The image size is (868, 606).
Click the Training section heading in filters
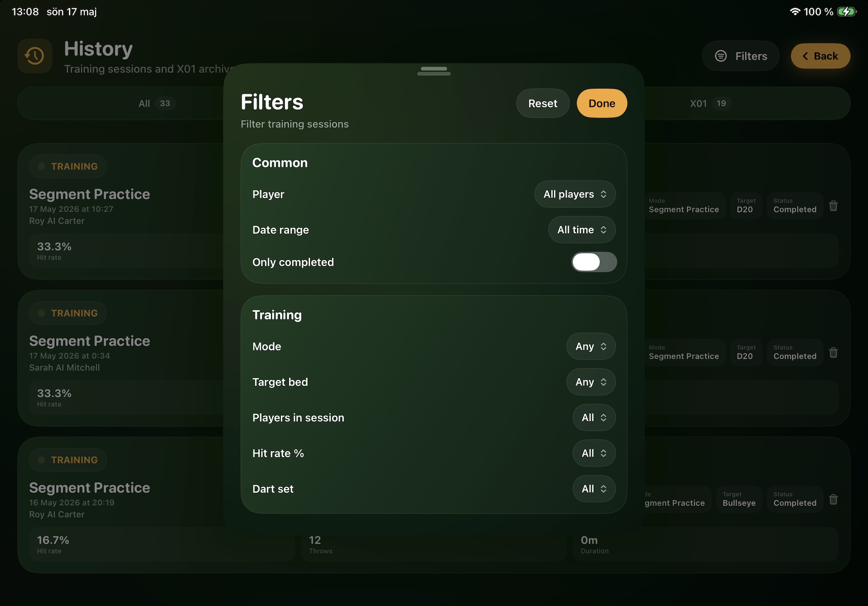pos(277,315)
